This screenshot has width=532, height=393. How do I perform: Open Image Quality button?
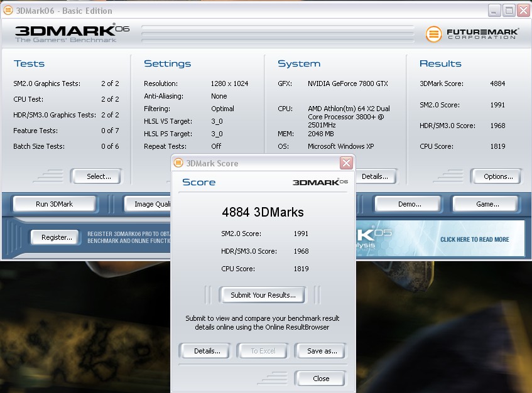148,204
